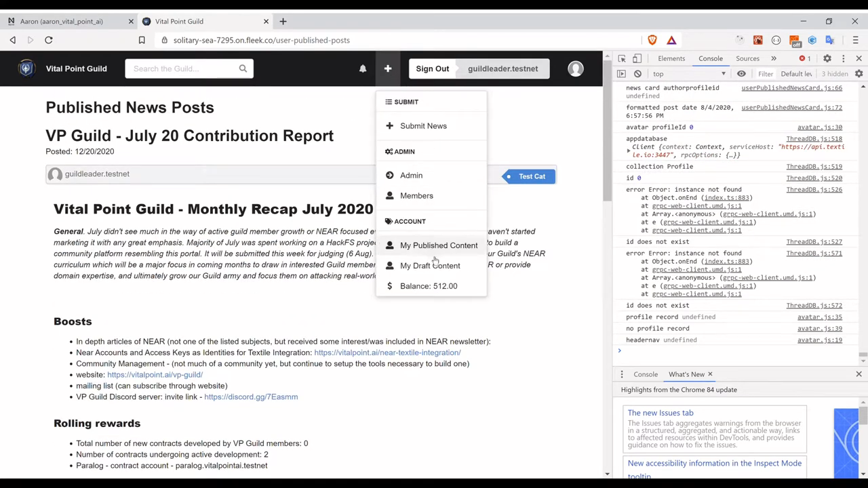Close the What's New tab
The image size is (868, 488).
(x=710, y=374)
